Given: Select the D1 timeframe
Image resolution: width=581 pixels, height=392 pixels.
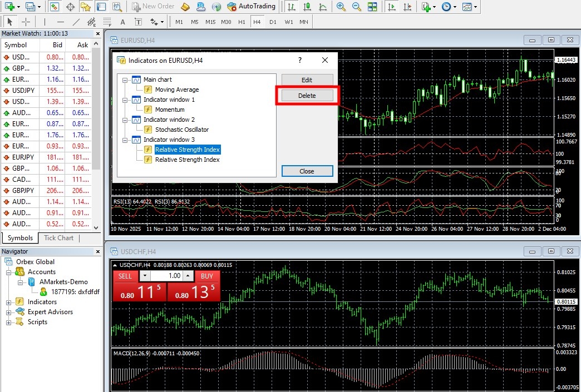Looking at the screenshot, I should [273, 22].
